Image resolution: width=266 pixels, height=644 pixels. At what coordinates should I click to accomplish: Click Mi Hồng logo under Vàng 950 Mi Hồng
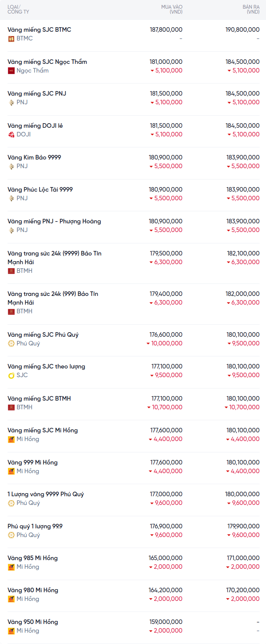11,631
